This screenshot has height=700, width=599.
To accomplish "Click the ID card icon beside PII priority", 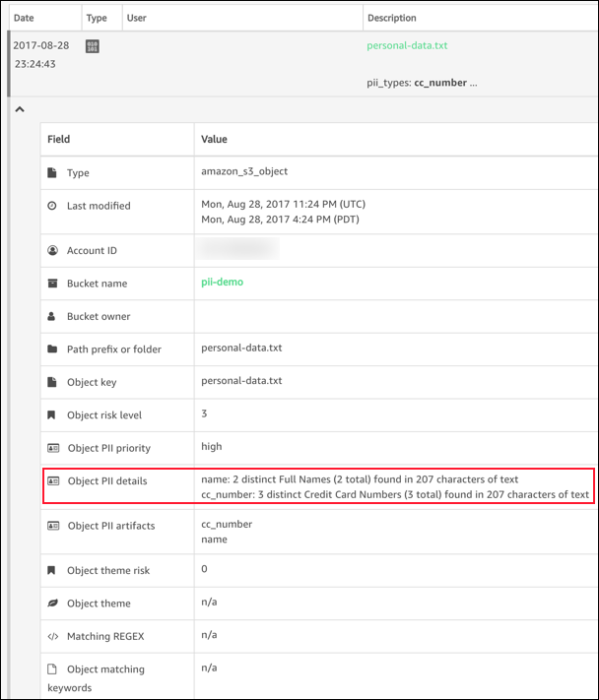I will click(53, 448).
